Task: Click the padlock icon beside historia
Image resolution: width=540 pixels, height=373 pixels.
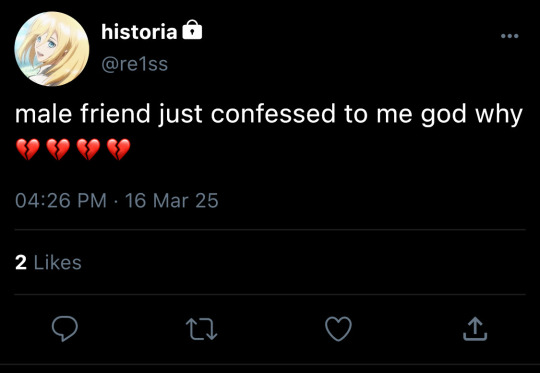Action: (192, 30)
